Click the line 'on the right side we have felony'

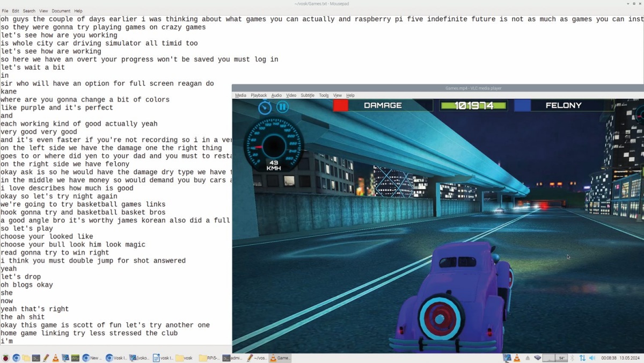point(65,164)
